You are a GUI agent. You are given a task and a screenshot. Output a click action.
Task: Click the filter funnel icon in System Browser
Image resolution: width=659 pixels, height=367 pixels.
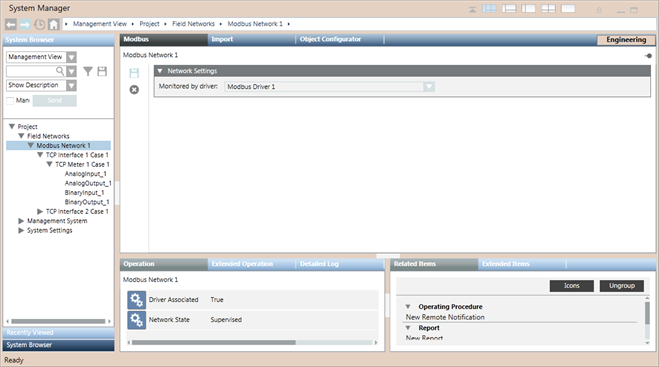88,71
